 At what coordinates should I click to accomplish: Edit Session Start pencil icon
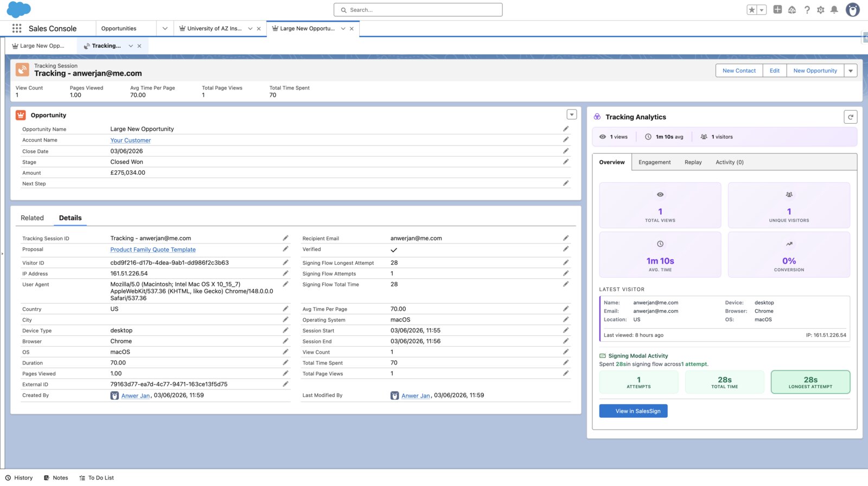coord(565,330)
